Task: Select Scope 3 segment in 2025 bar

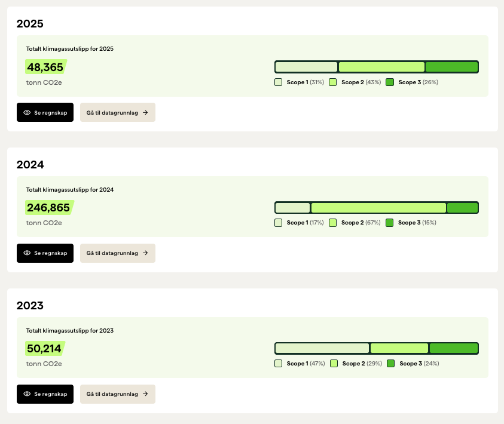Action: click(451, 67)
